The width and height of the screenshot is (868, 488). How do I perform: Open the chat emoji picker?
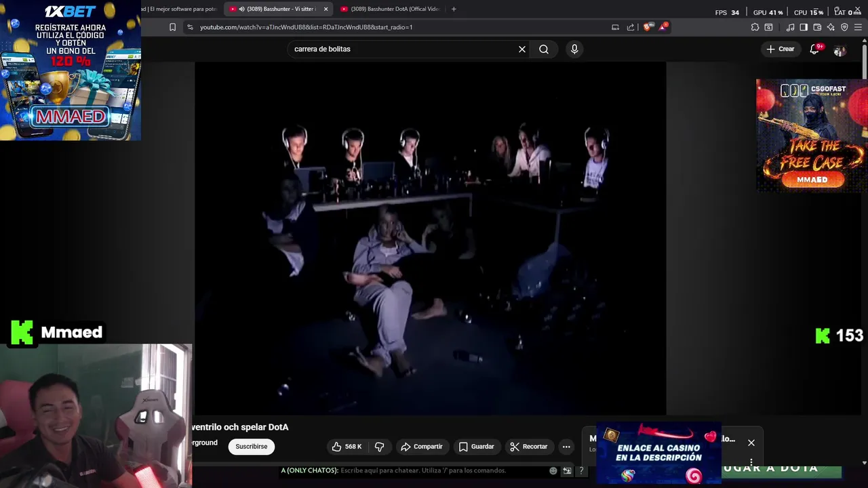[553, 470]
